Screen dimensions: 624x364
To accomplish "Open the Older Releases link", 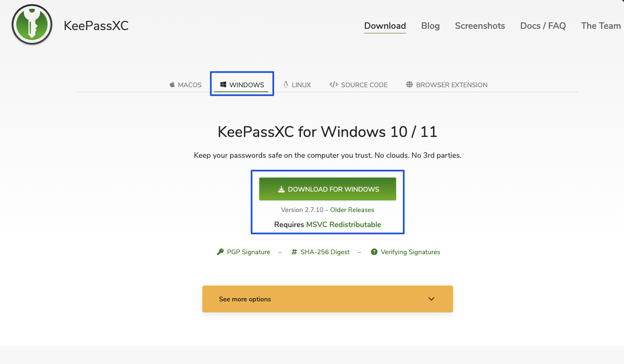I will coord(352,210).
